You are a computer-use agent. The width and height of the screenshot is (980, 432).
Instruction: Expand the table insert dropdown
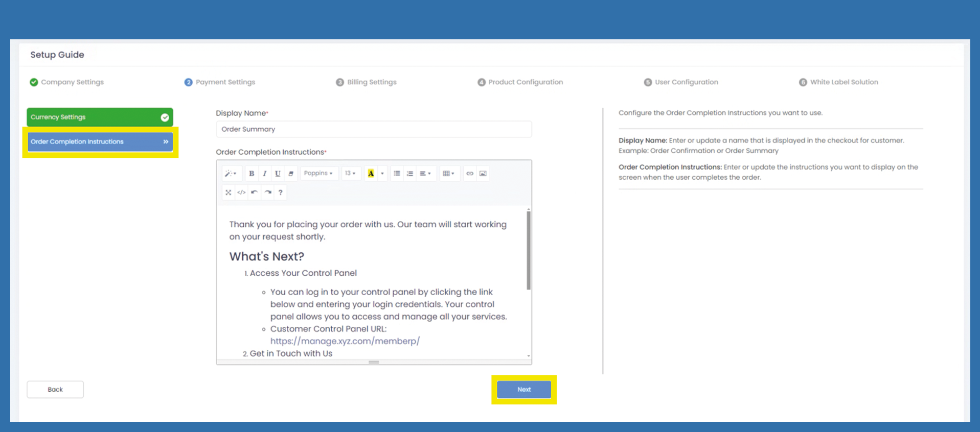448,174
